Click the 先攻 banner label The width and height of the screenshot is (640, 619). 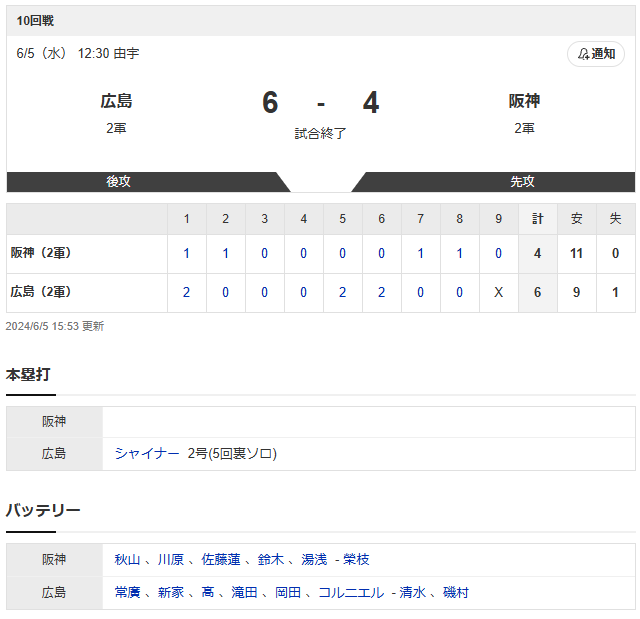[522, 182]
